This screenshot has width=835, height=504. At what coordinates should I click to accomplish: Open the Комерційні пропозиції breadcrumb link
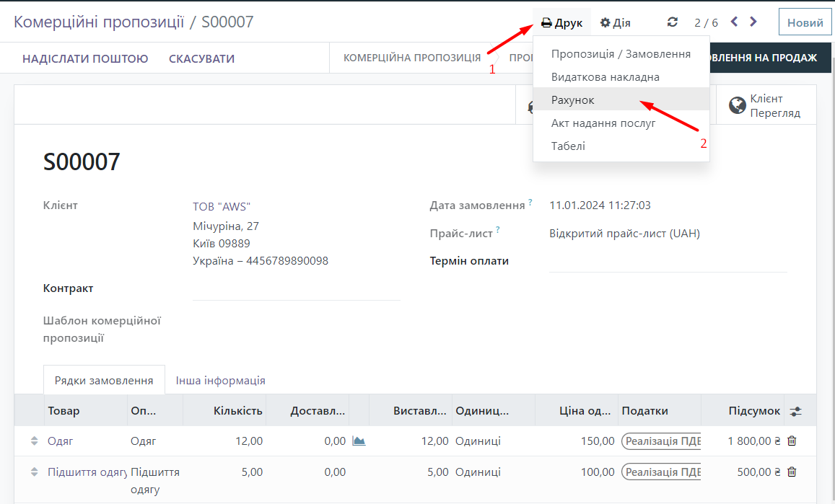tap(99, 22)
